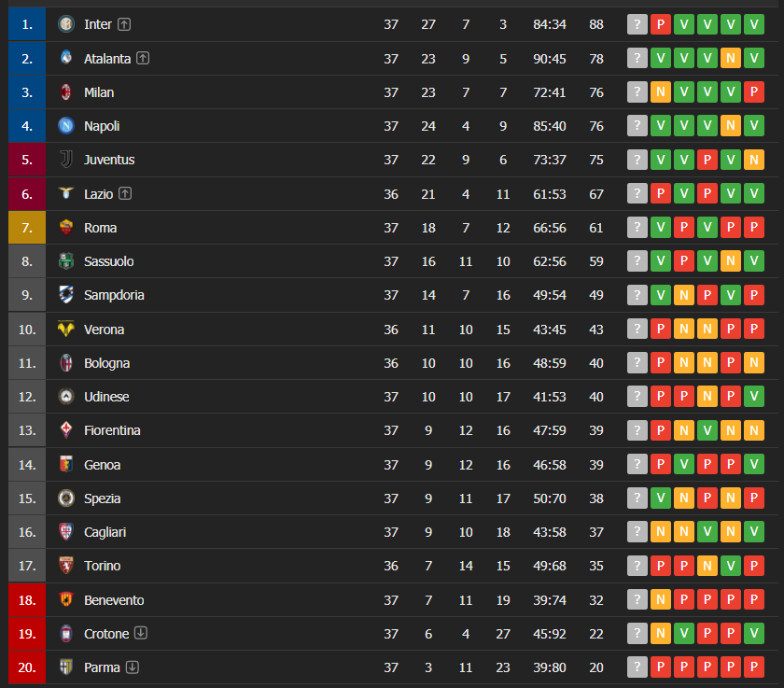
Task: Click the down-arrow icon beside Crotone
Action: point(141,634)
